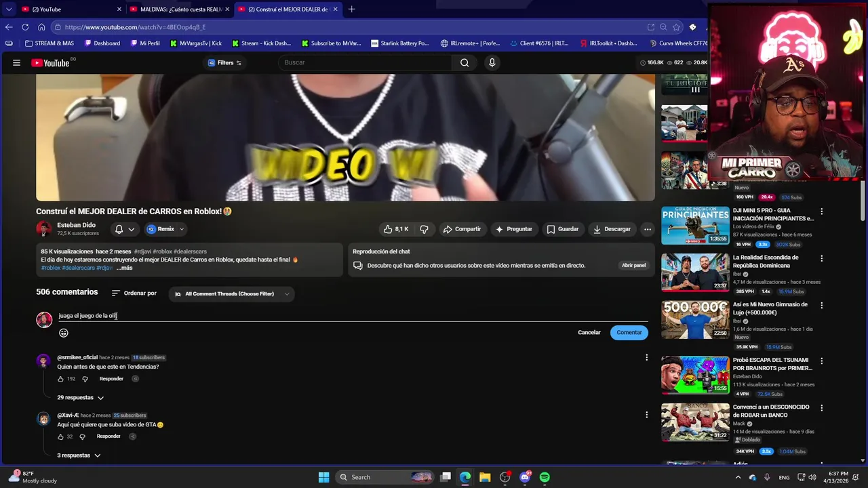Click Abrir panel for chat replay
This screenshot has width=868, height=488.
[634, 266]
